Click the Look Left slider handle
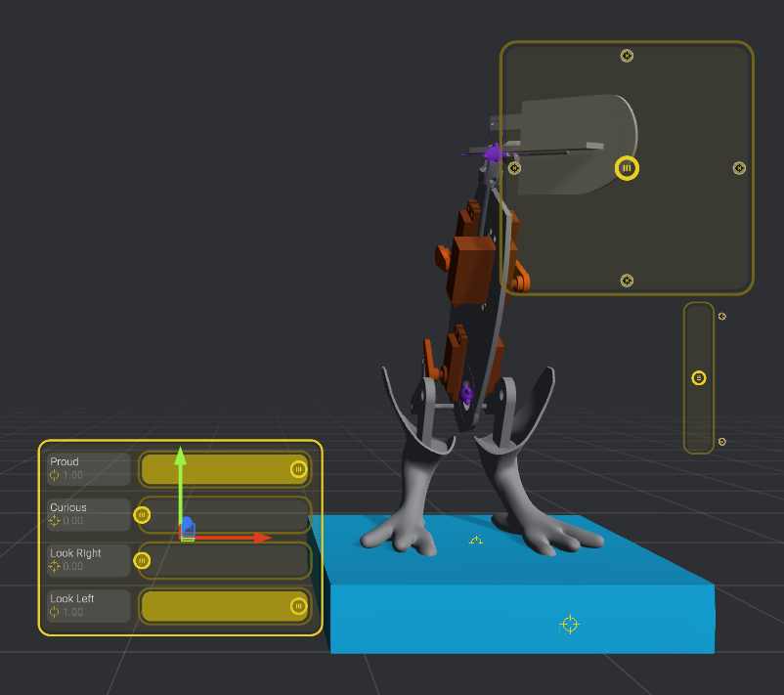This screenshot has height=695, width=784. pyautogui.click(x=298, y=606)
